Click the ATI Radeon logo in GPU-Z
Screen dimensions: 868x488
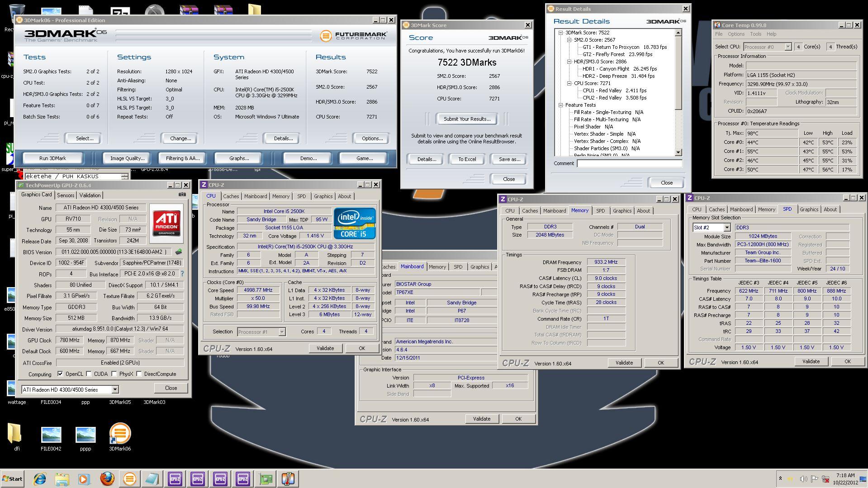point(166,223)
